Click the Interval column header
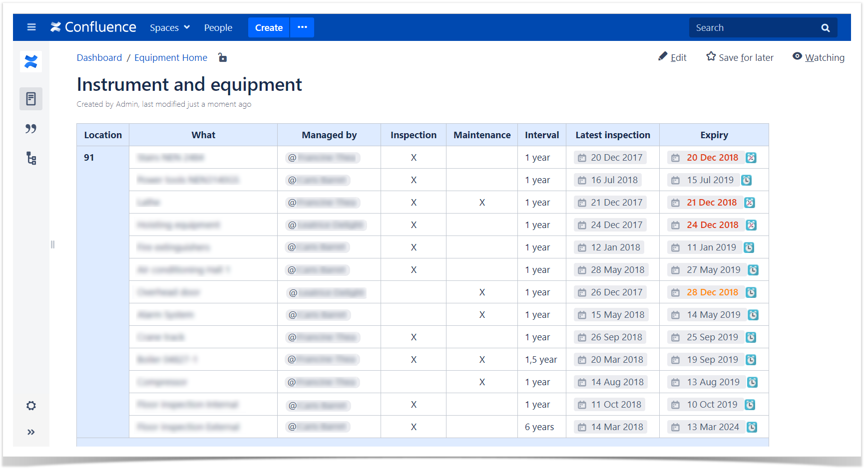Screen dimensions: 868x471 [542, 135]
